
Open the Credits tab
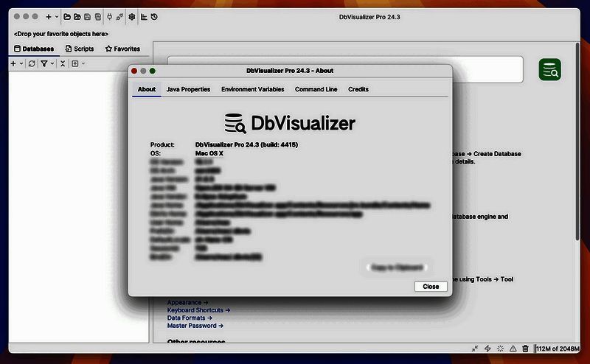point(358,89)
